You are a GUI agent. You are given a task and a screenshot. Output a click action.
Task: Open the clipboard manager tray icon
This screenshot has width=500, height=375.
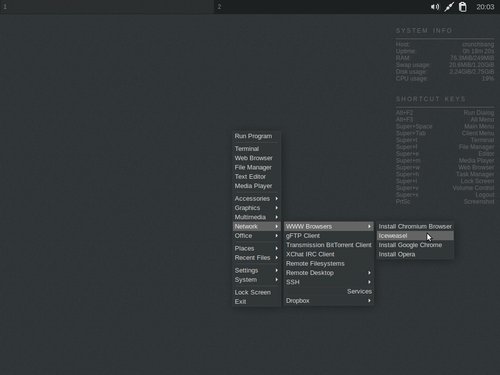click(x=463, y=7)
